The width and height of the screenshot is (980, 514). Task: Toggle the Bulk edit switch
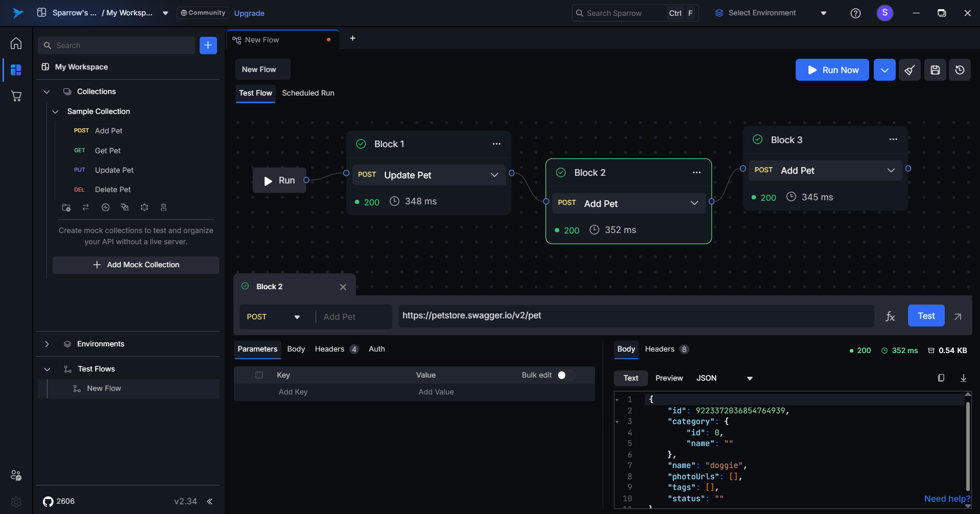click(565, 375)
